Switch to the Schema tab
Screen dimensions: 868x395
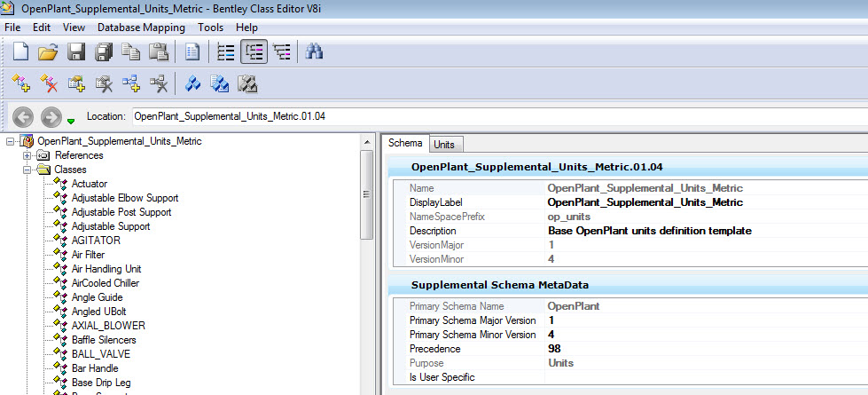(405, 143)
